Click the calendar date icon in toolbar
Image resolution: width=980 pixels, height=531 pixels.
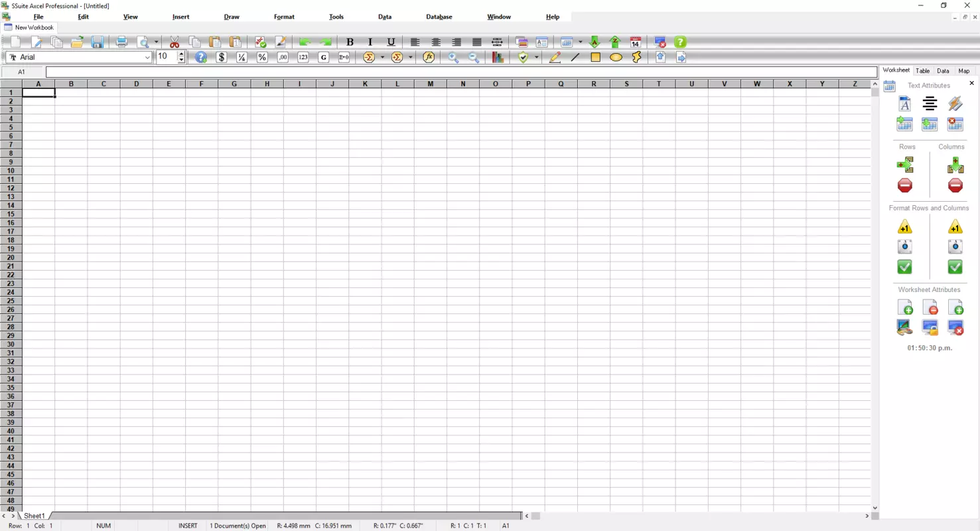pyautogui.click(x=635, y=42)
